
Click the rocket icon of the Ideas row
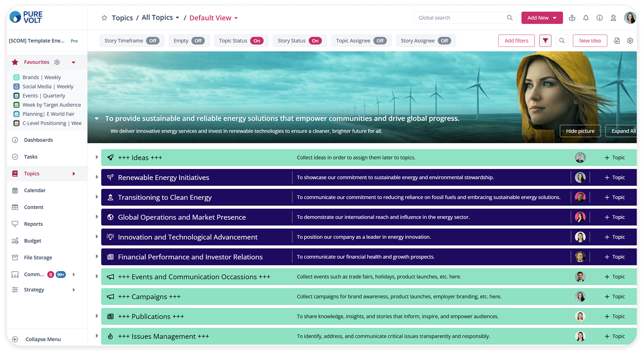pyautogui.click(x=110, y=157)
